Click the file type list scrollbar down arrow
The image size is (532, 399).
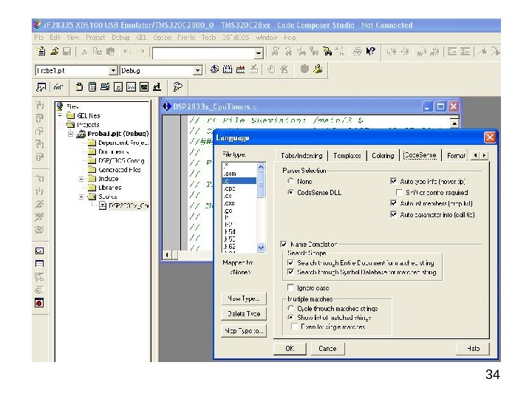tap(261, 248)
